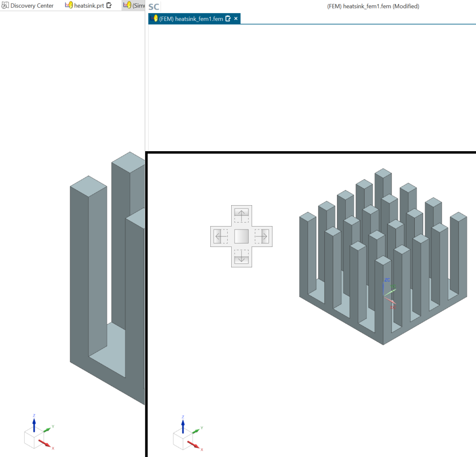Viewport: 476px width, 457px height.
Task: Dock window to bottom using down arrow
Action: [x=241, y=257]
